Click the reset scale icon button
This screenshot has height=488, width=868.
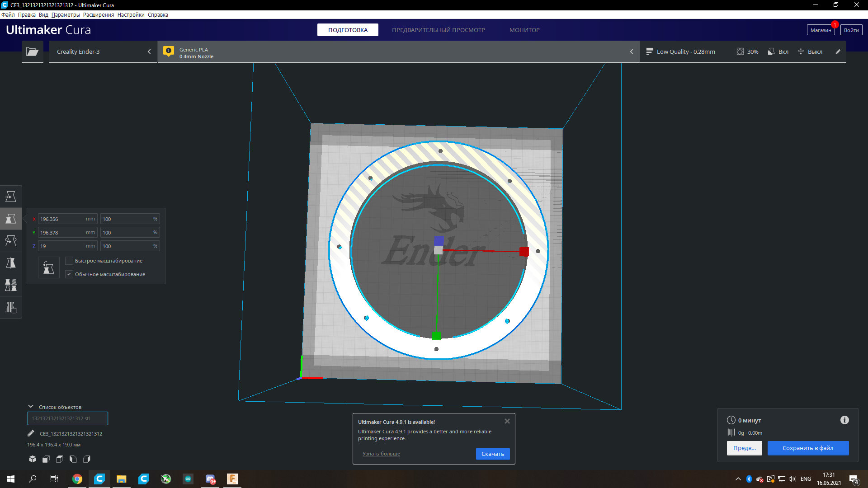[x=49, y=267]
